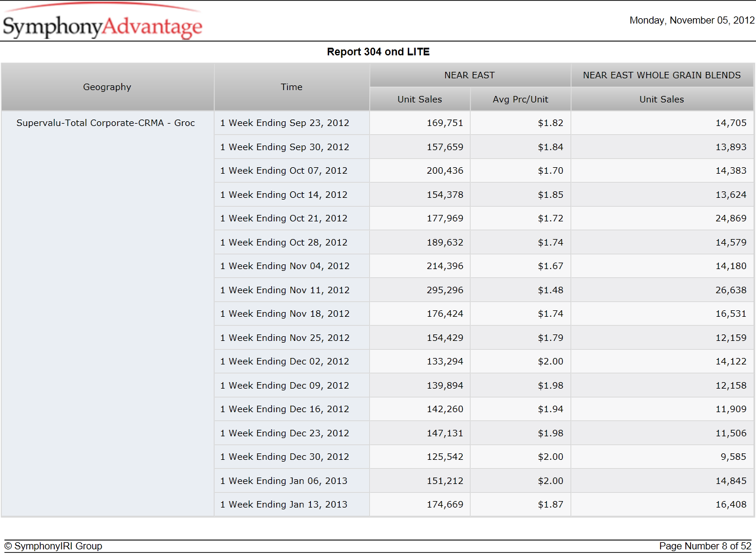Click average price $1.79
The width and height of the screenshot is (756, 557).
(x=551, y=338)
